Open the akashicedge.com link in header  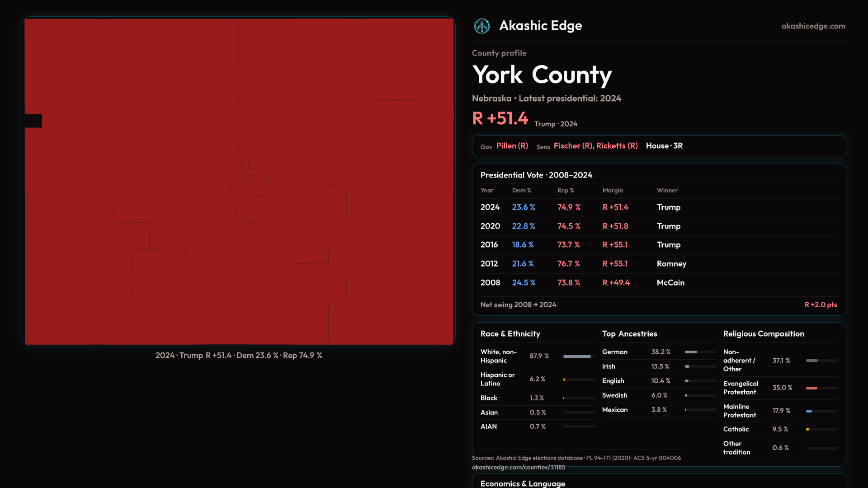coord(813,26)
